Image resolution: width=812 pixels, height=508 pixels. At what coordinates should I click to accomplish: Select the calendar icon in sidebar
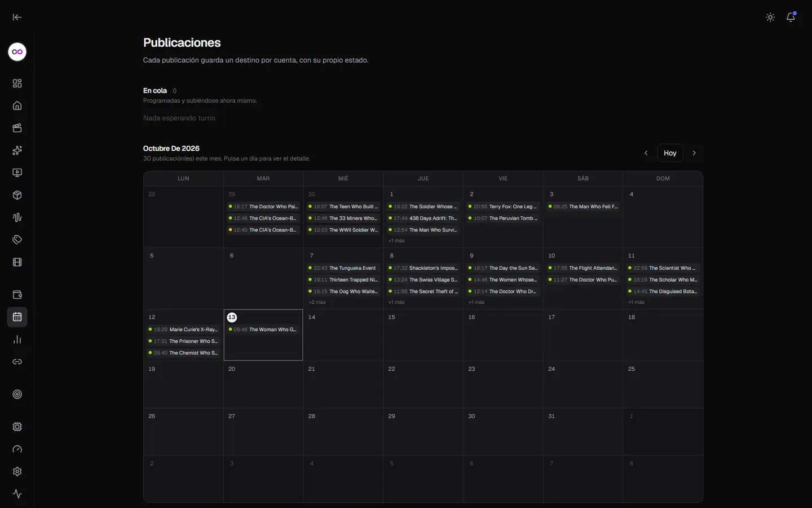coord(17,317)
